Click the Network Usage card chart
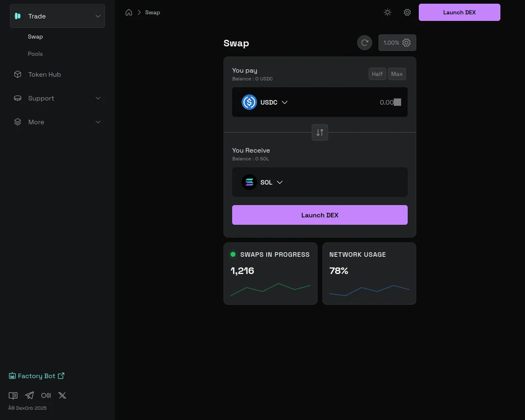This screenshot has height=420, width=525. (369, 290)
